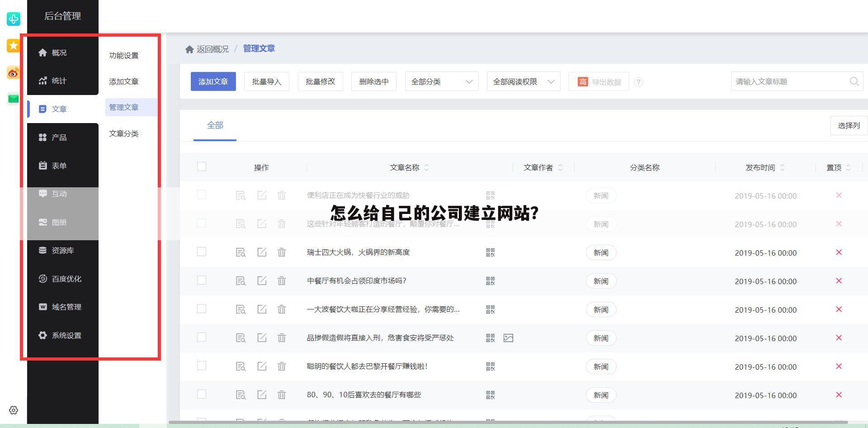This screenshot has width=868, height=428.
Task: Show QR code for 80、90、10后 article
Action: (x=490, y=395)
